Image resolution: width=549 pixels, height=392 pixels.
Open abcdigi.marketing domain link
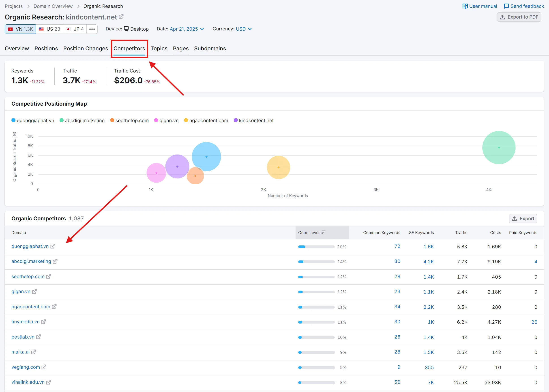click(31, 261)
